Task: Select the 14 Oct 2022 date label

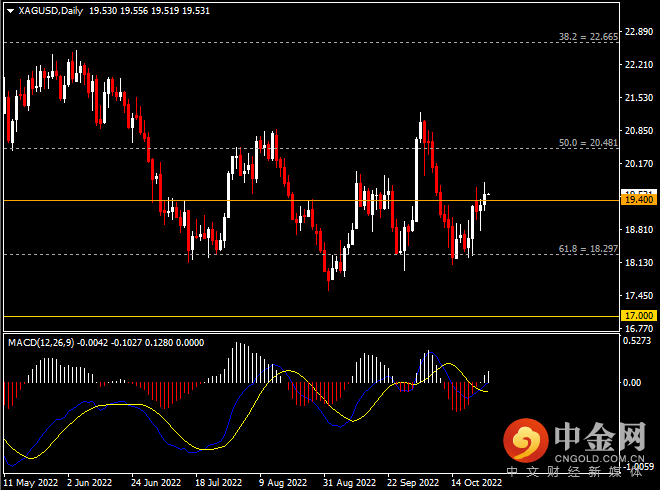Action: (476, 482)
